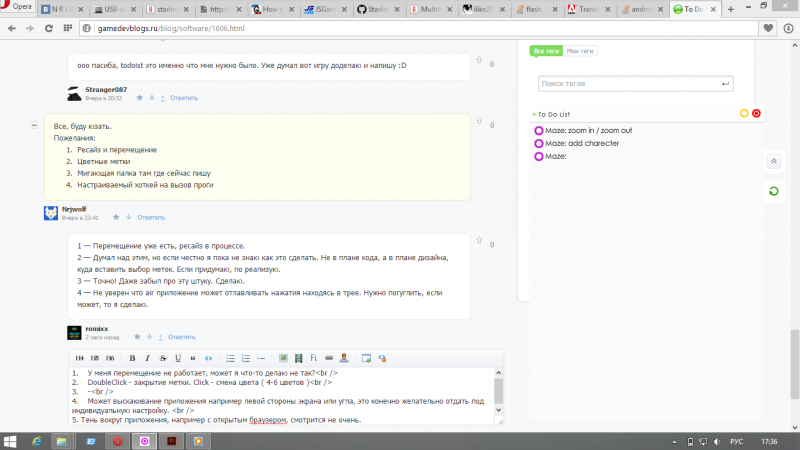This screenshot has height=450, width=800.
Task: Check off 'Maze: zoom in / zoom out' task
Action: 539,131
